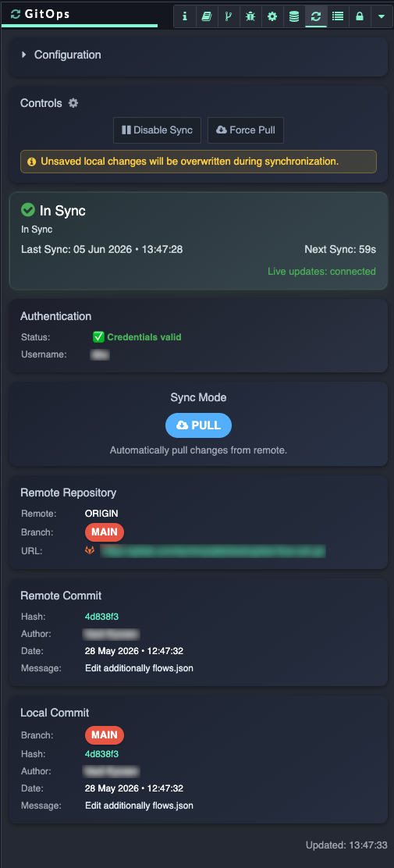Click the Local Commit MAIN branch badge
Viewport: 394px width, 868px height.
(x=105, y=735)
